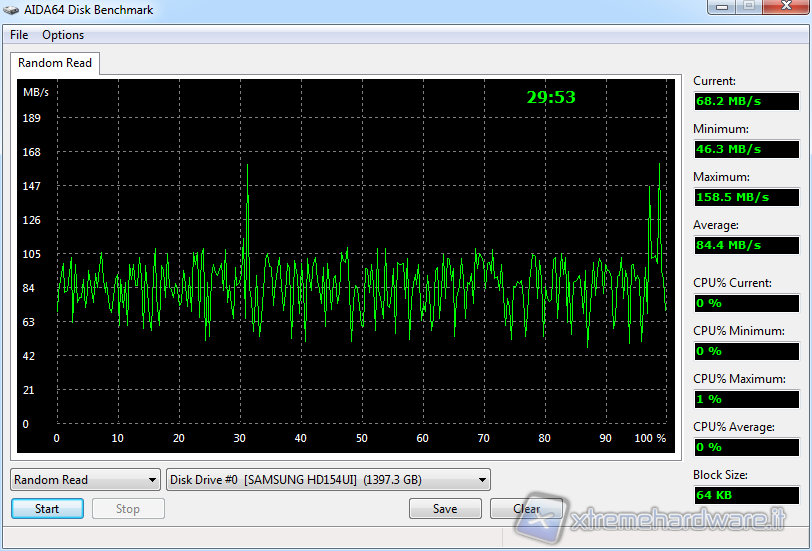Select the Current speed value field
The height and width of the screenshot is (551, 812).
click(x=746, y=101)
